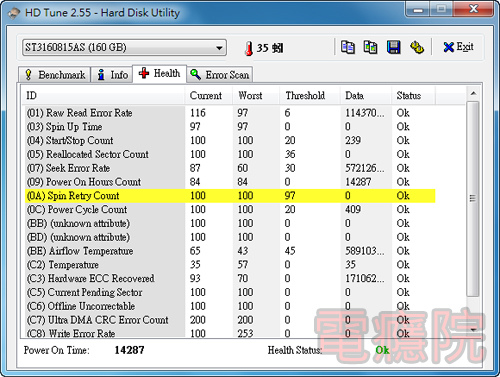Click the Data column header
This screenshot has width=500, height=377.
coord(366,96)
